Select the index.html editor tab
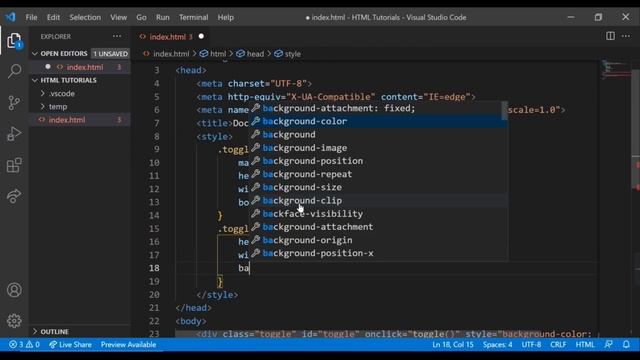Image resolution: width=640 pixels, height=360 pixels. pyautogui.click(x=171, y=37)
